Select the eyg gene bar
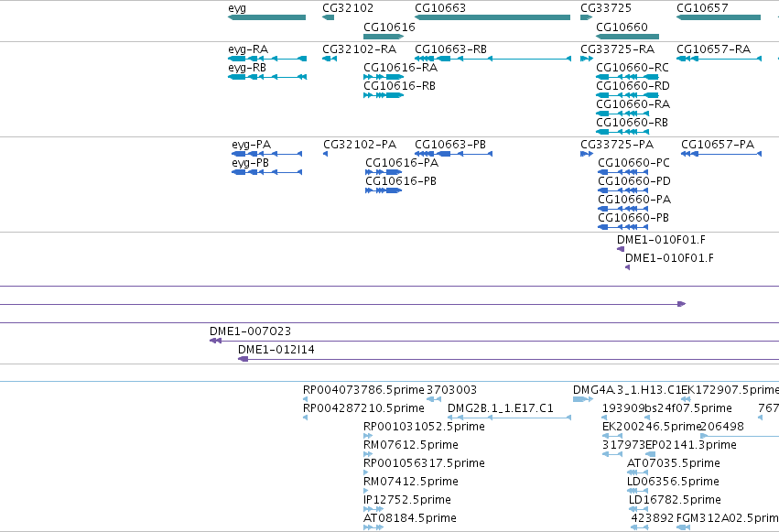Viewport: 779px width, 532px height. (x=266, y=17)
